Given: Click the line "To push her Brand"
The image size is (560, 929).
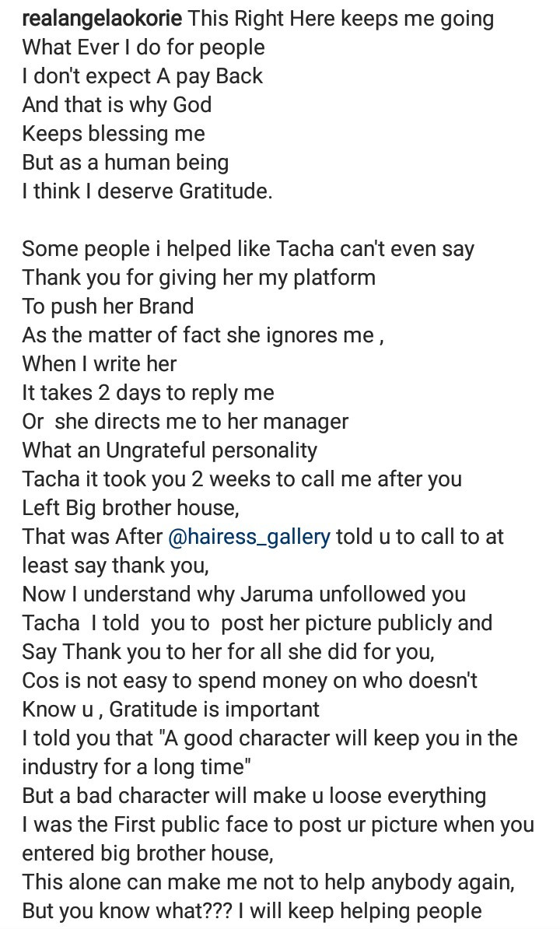Looking at the screenshot, I should [107, 307].
